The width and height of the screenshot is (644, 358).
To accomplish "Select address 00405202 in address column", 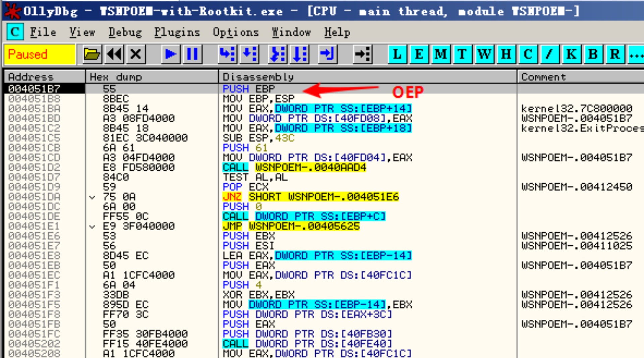I will click(34, 344).
